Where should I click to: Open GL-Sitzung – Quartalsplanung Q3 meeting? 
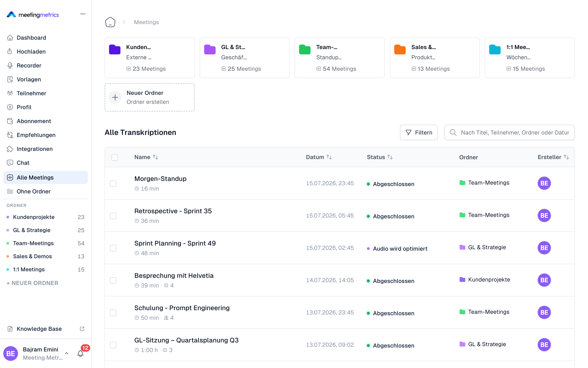pos(186,340)
